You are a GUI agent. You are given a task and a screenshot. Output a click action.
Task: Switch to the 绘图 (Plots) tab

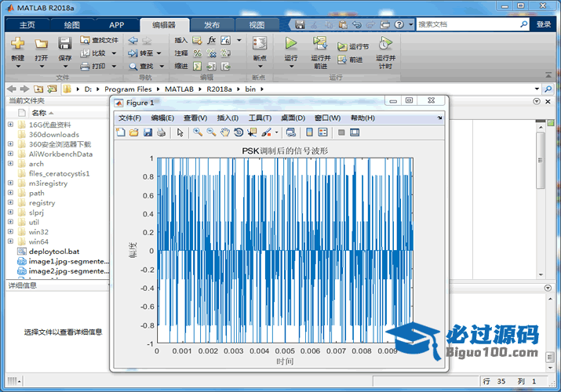72,25
